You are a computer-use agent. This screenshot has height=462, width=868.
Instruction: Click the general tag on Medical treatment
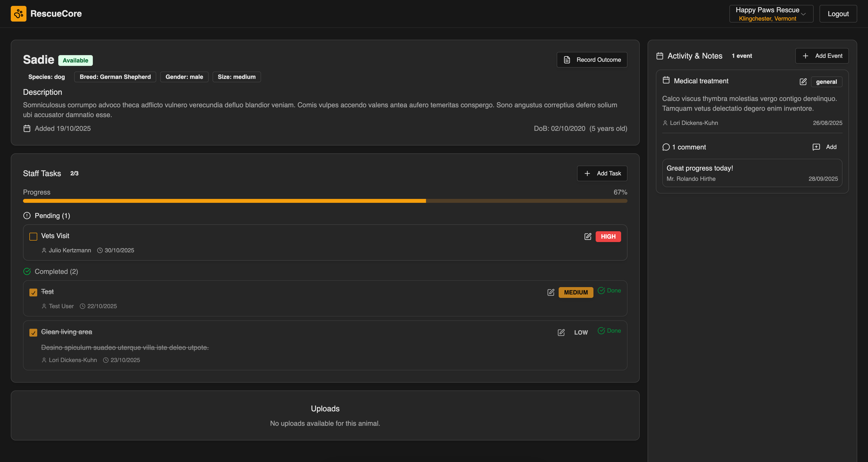[x=826, y=82]
